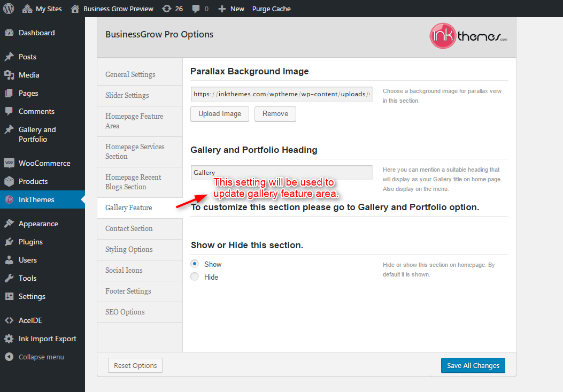Open Dashboard menu label
This screenshot has width=563, height=392.
pos(36,33)
